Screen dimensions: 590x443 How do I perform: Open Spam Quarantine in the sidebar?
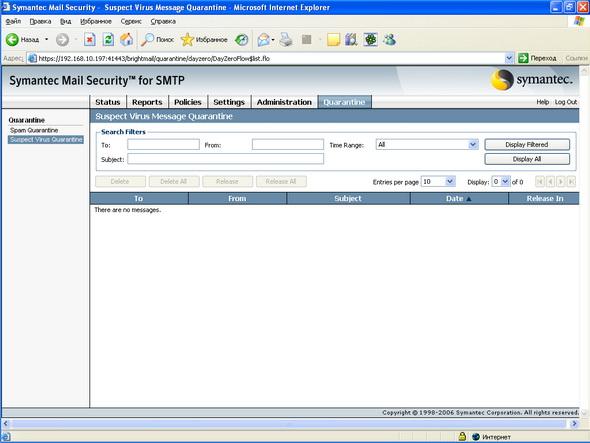(34, 130)
